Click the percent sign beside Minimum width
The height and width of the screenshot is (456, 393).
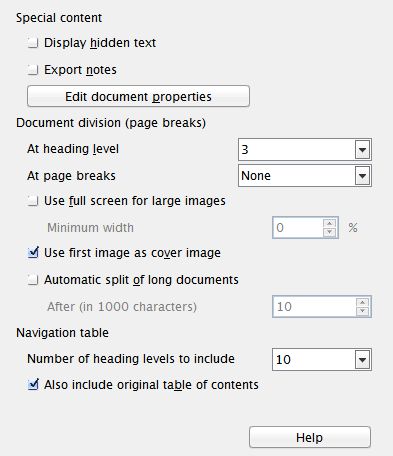click(x=353, y=228)
